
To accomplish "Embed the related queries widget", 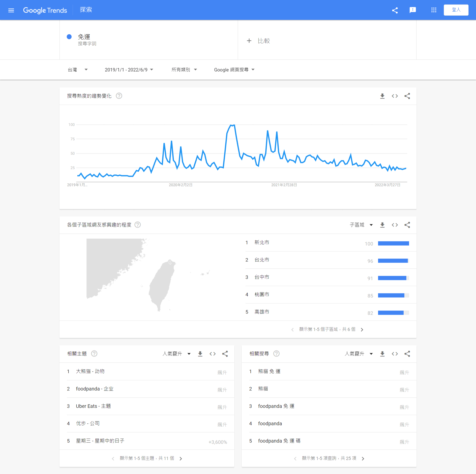I will tap(395, 354).
